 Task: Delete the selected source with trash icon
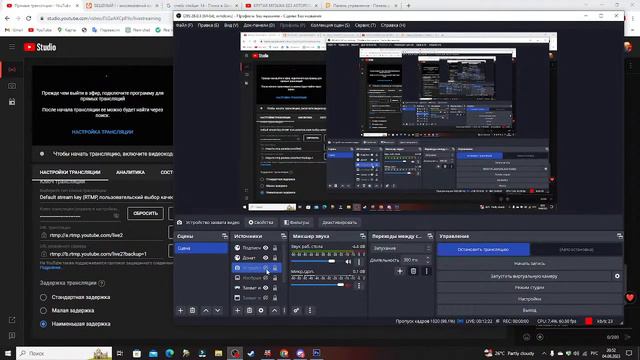click(249, 311)
